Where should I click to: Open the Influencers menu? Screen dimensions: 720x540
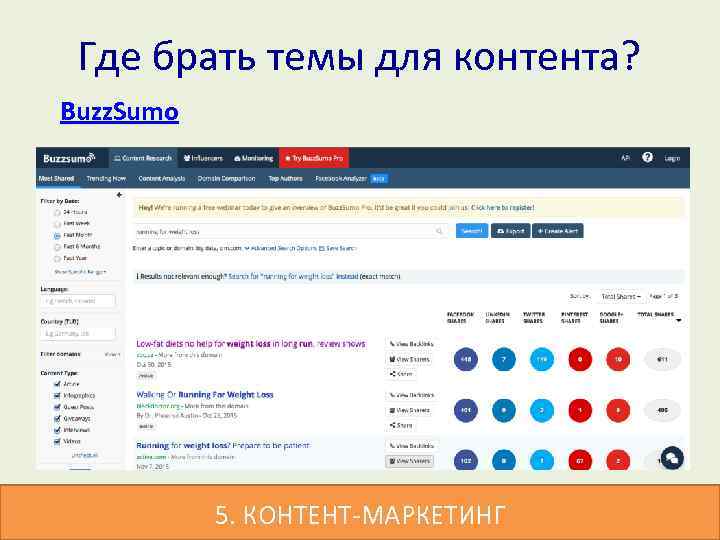[x=203, y=158]
